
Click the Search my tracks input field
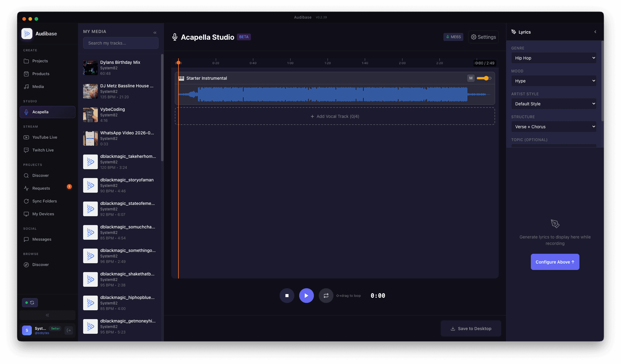(121, 43)
